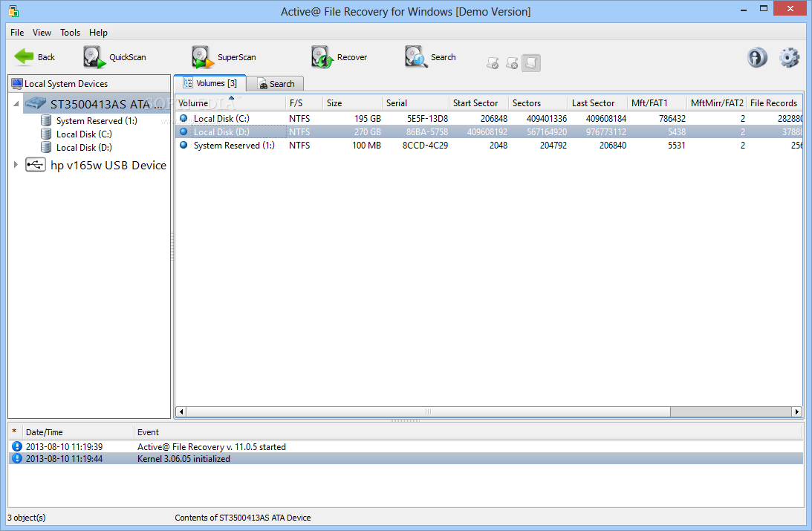This screenshot has height=531, width=812.
Task: Click the disk-with-cross toolbar icon
Action: tap(512, 63)
